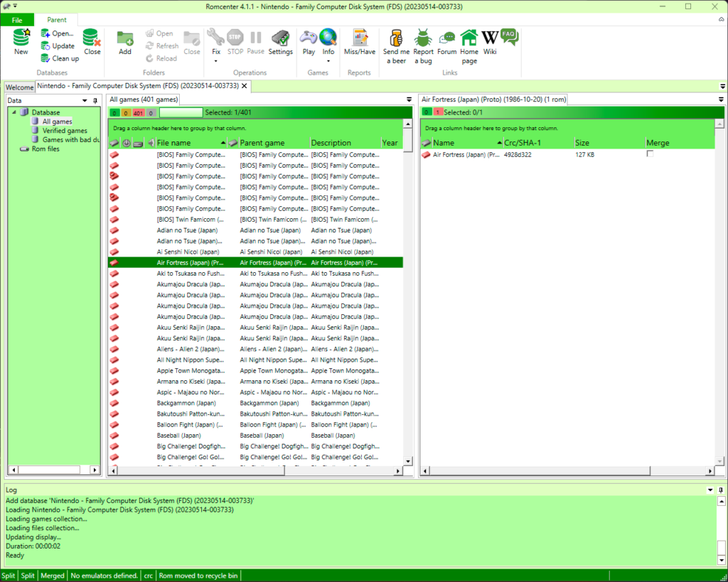Click the Data panel horizontal scrollbar
The image size is (728, 582).
pyautogui.click(x=54, y=470)
